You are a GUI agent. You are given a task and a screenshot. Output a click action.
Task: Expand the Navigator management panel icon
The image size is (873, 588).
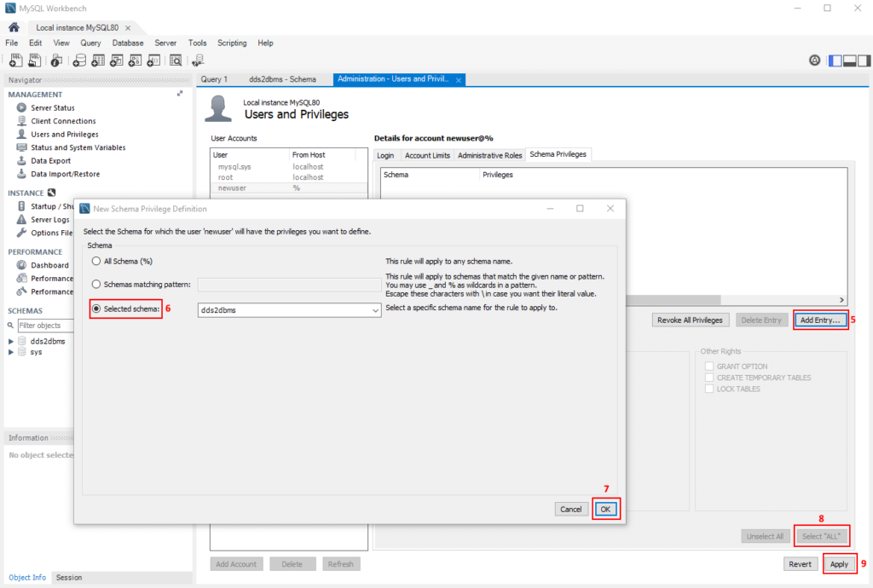click(x=180, y=94)
